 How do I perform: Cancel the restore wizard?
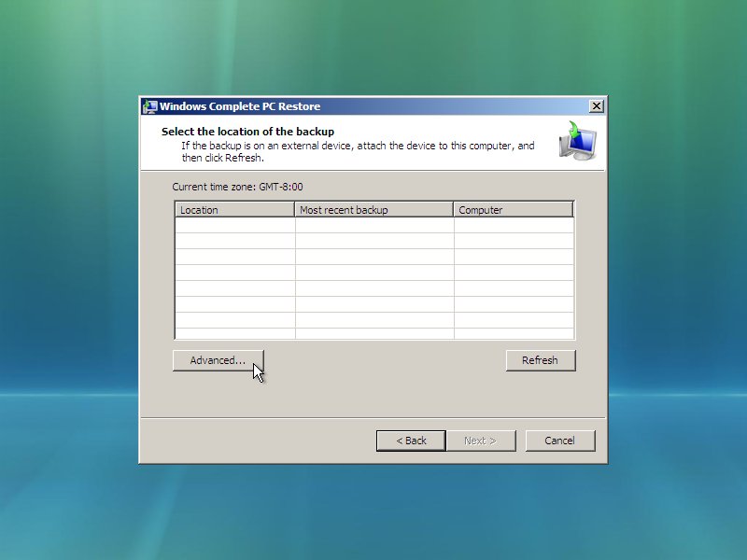point(559,441)
